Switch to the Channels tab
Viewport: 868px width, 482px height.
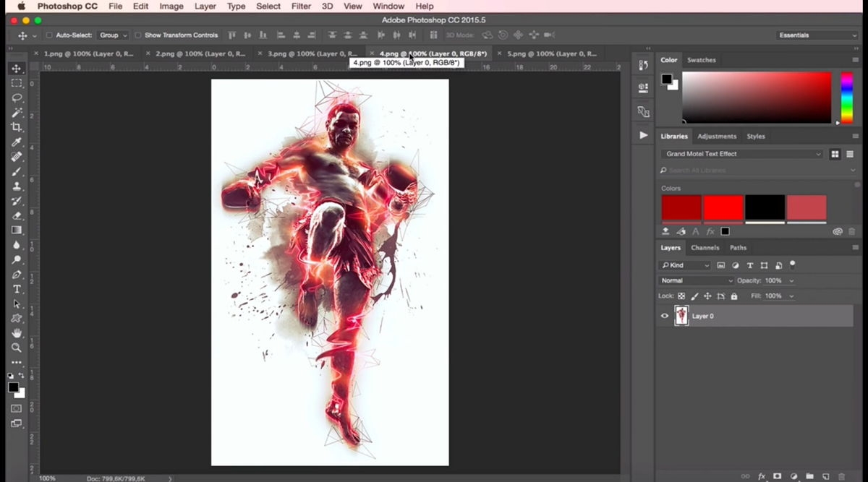coord(705,248)
